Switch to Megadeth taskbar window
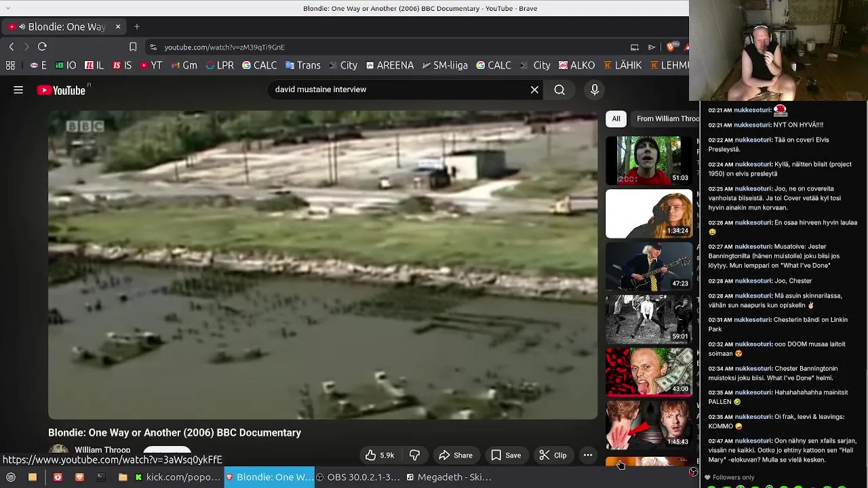This screenshot has height=488, width=868. click(x=449, y=477)
